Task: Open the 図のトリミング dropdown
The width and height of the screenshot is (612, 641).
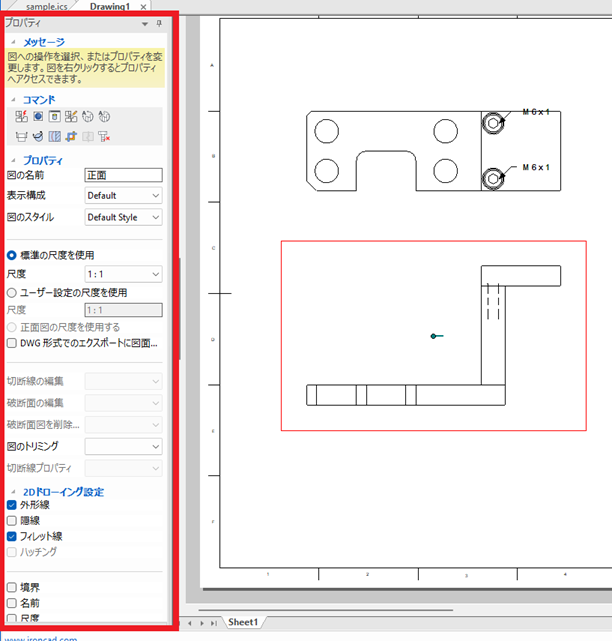Action: point(123,446)
